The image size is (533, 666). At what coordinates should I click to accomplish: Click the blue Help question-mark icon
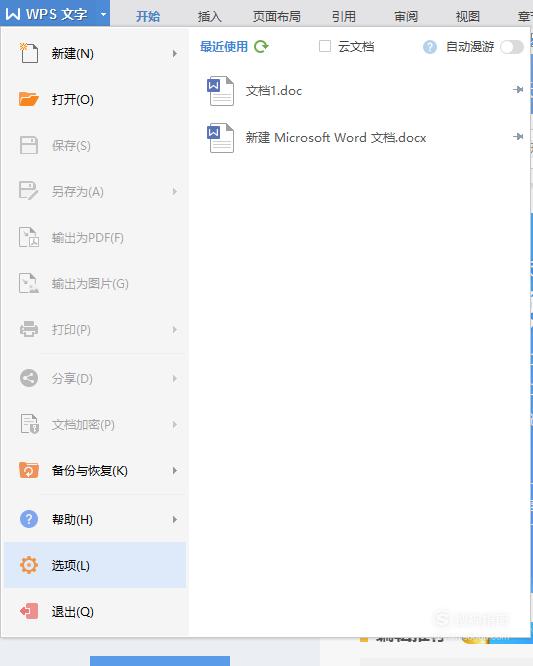point(29,519)
